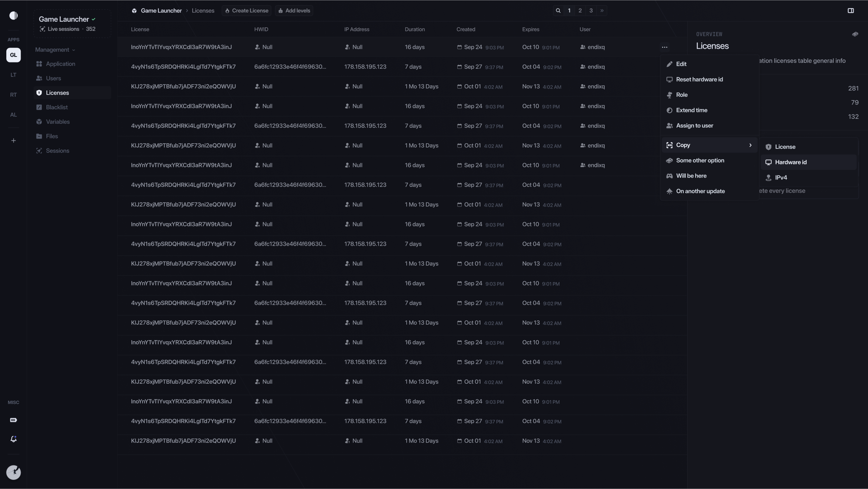Click the plus icon to add an app
This screenshot has width=868, height=489.
click(x=14, y=141)
